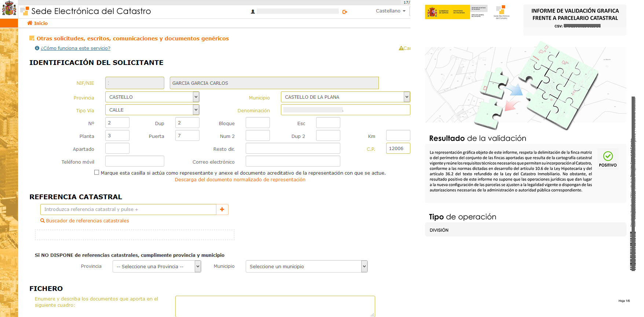The image size is (644, 317).
Task: Click 'Descarga del documento normalizado de representación'
Action: 240,179
